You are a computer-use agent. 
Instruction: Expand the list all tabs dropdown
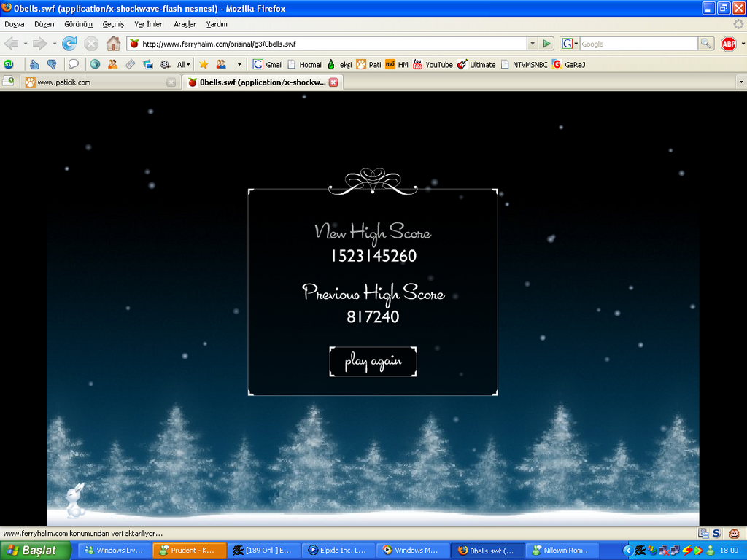tap(740, 82)
